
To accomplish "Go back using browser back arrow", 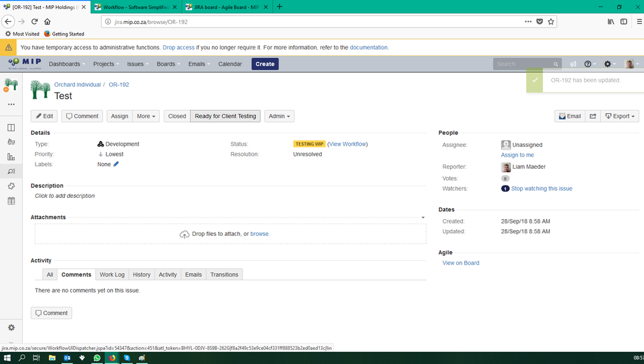I will pos(8,22).
